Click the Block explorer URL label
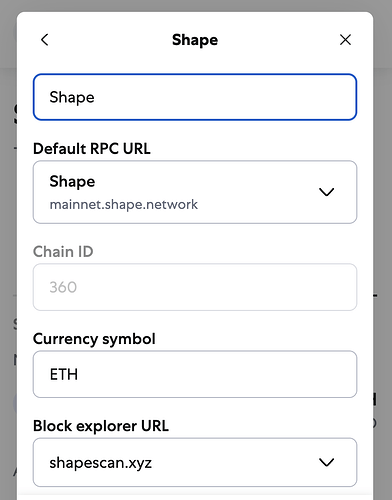Image resolution: width=392 pixels, height=500 pixels. tap(101, 426)
